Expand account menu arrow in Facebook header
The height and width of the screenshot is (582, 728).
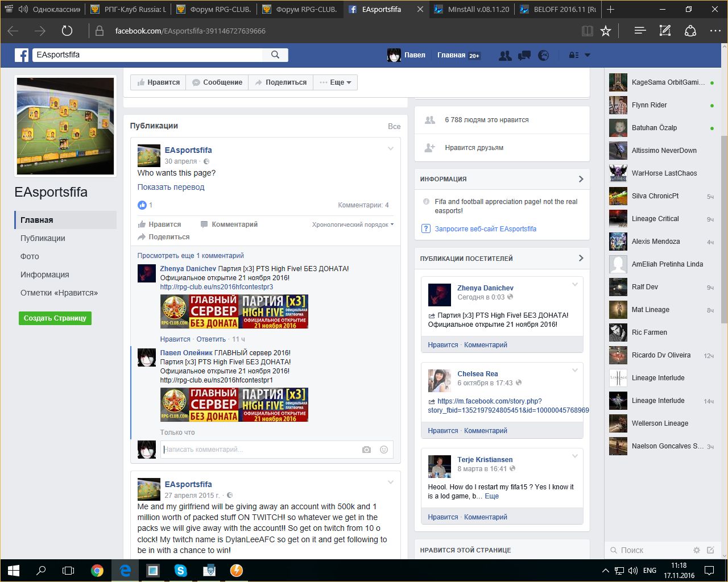point(588,55)
